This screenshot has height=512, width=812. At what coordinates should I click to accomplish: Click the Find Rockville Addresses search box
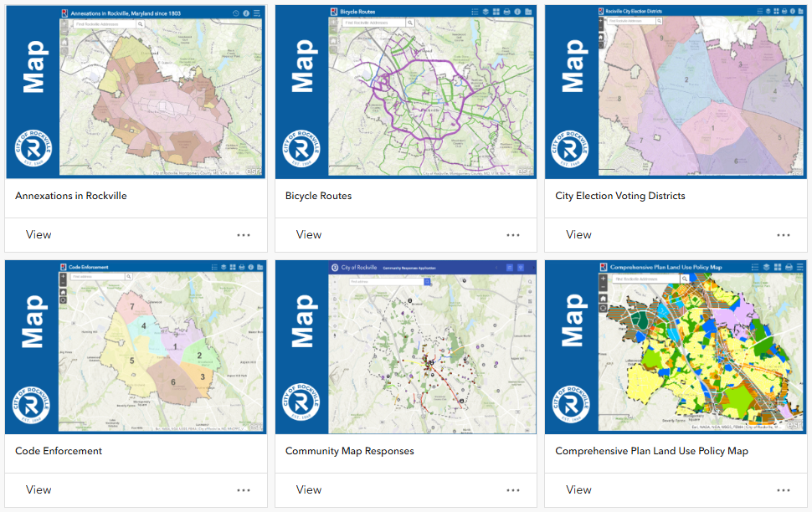[x=105, y=24]
